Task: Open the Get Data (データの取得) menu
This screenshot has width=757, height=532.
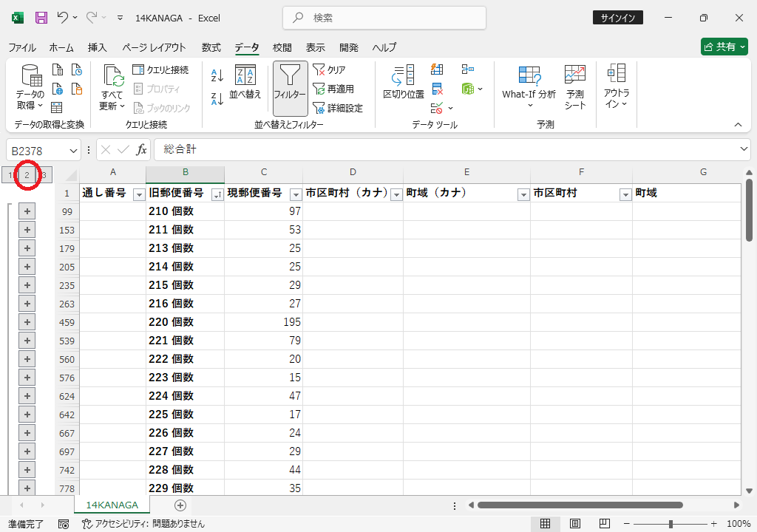Action: (30, 87)
